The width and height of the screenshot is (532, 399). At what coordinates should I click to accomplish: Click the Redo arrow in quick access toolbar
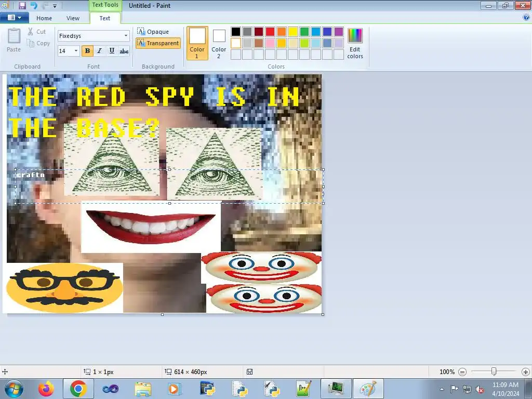pos(45,6)
